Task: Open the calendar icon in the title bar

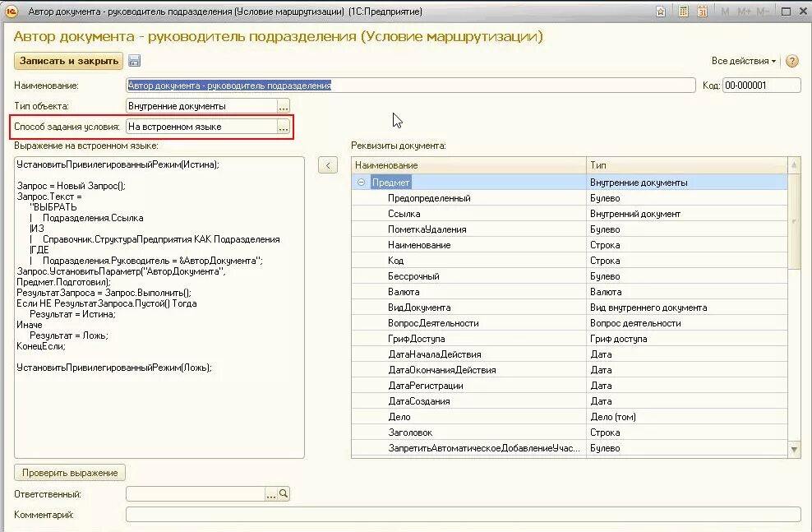Action: coord(702,11)
